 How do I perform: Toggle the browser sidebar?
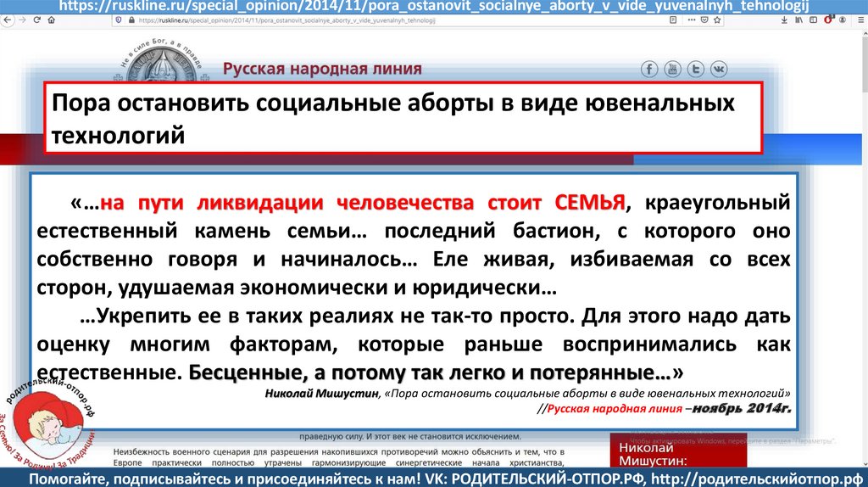tap(813, 20)
